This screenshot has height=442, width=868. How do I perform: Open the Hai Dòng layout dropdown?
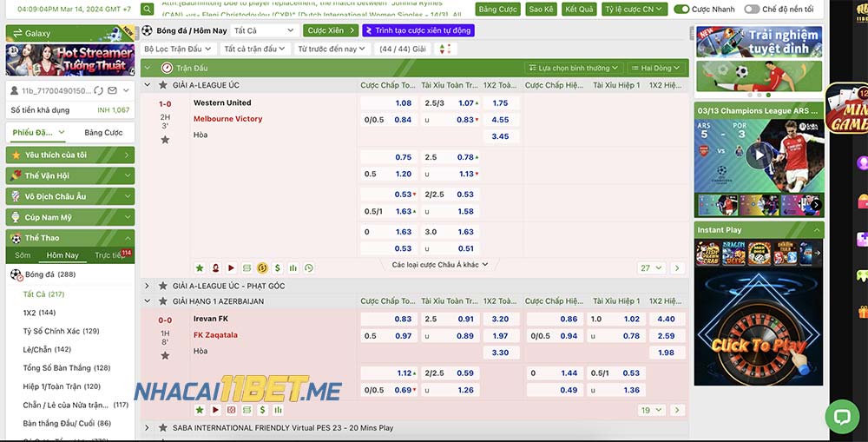coord(656,68)
